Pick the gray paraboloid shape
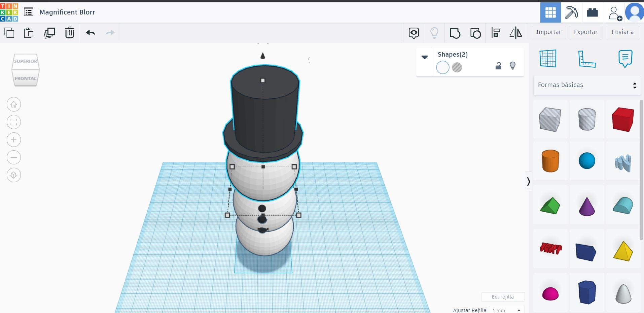 (x=623, y=294)
